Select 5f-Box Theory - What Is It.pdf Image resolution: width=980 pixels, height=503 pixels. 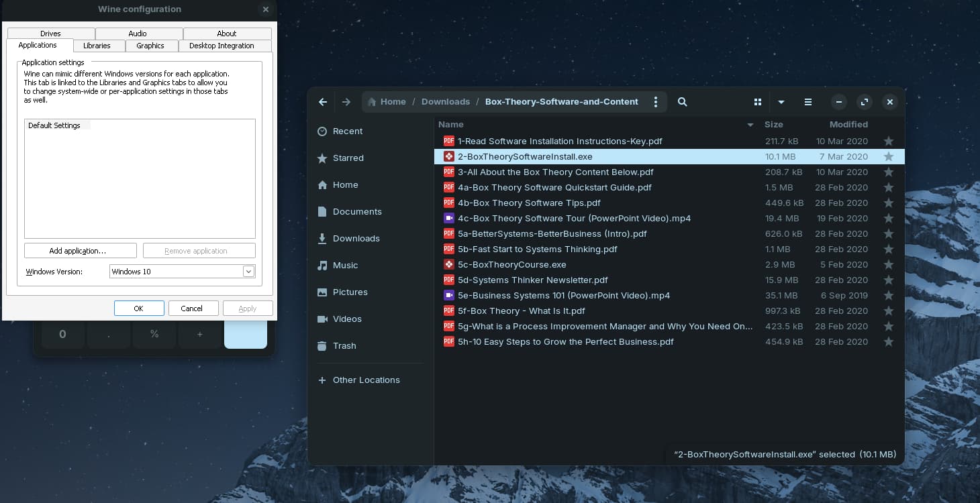tap(669, 311)
